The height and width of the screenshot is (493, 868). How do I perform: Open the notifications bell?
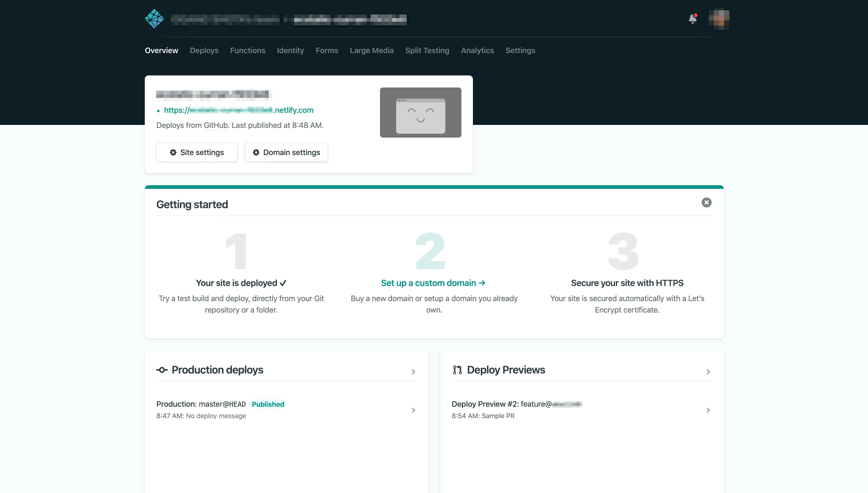693,19
